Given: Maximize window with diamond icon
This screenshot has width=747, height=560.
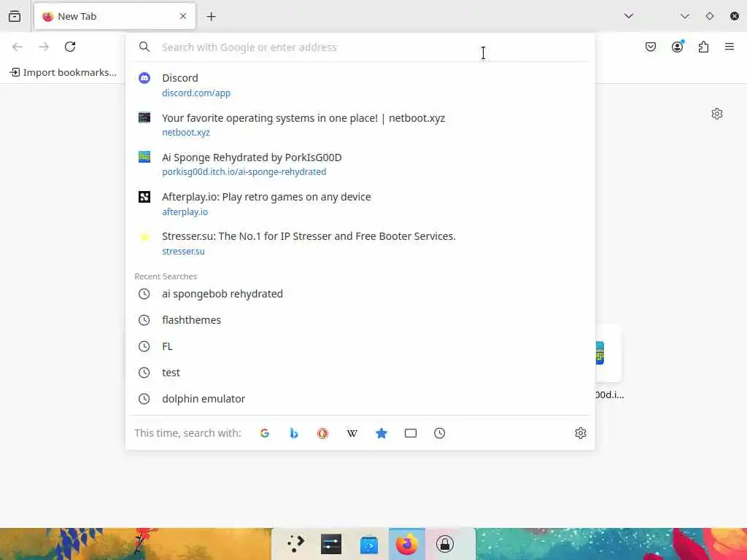Looking at the screenshot, I should tap(710, 16).
